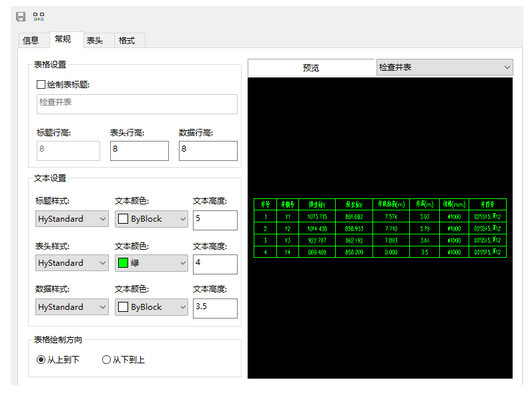Select the 从下到上 radio button
532x398 pixels.
[106, 360]
